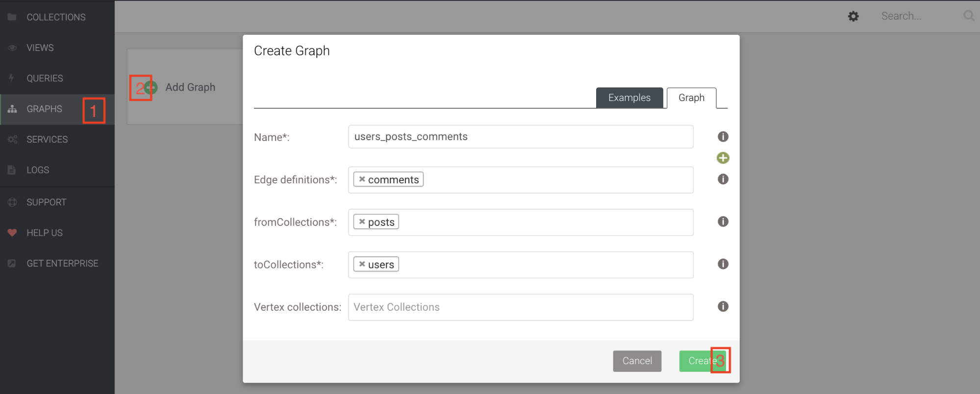
Task: Open the Vertex collections selection field
Action: click(x=520, y=307)
